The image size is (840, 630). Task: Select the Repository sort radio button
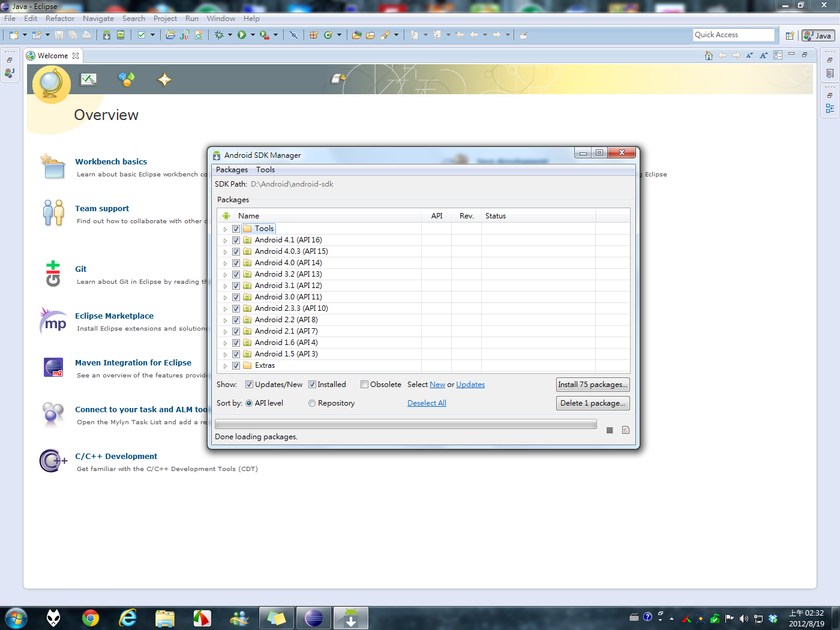click(312, 403)
